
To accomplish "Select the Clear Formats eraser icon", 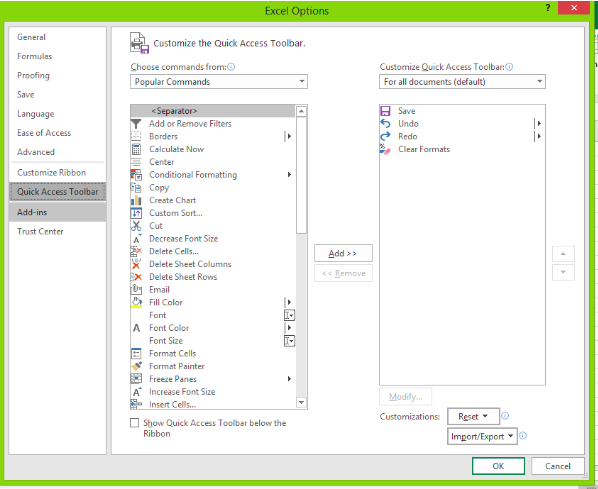I will [385, 149].
